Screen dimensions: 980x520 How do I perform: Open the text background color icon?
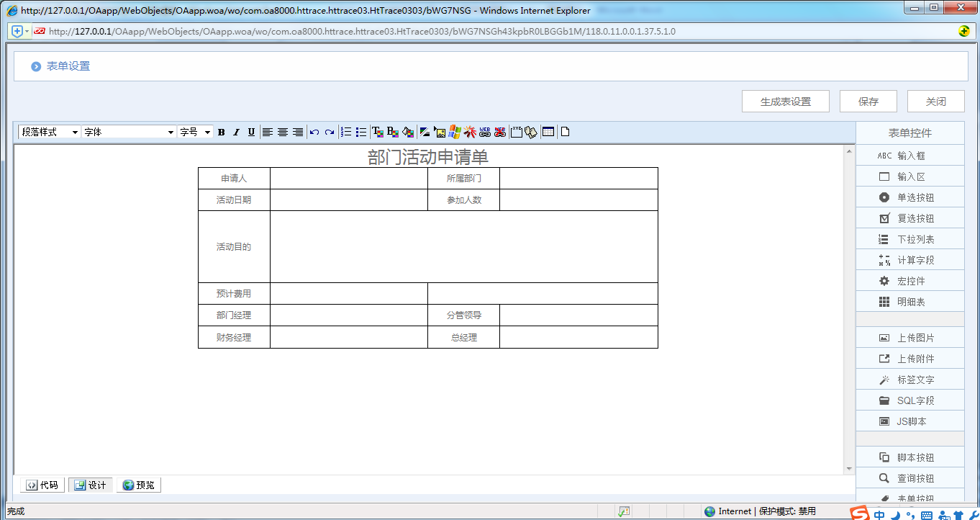click(x=393, y=132)
